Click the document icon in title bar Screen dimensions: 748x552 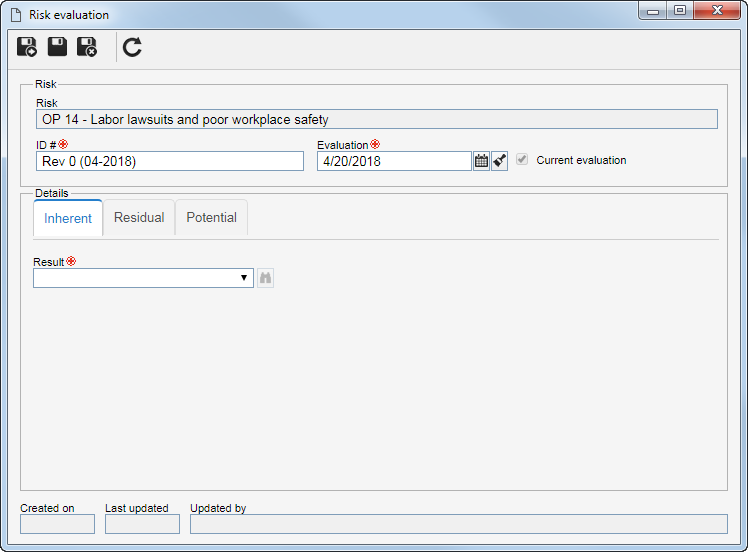pyautogui.click(x=16, y=15)
